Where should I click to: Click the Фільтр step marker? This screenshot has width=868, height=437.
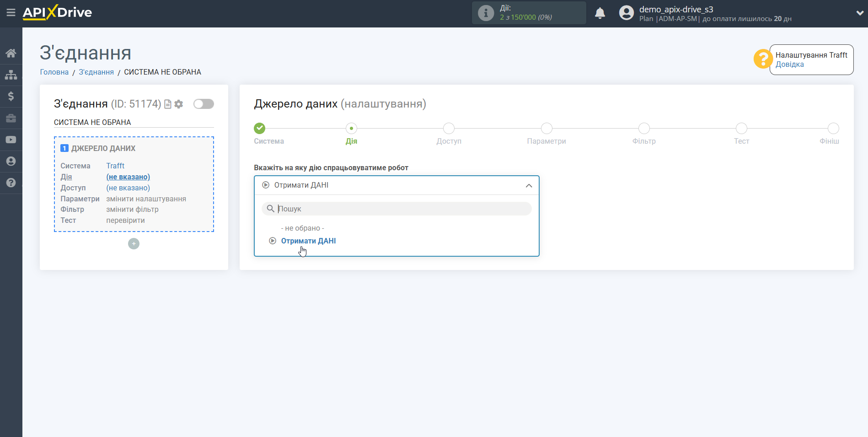pos(644,129)
